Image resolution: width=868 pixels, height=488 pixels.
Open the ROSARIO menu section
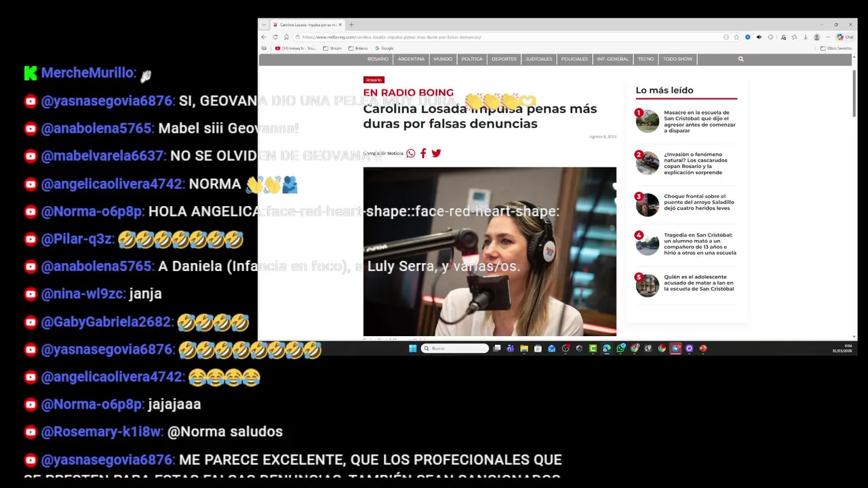click(378, 59)
